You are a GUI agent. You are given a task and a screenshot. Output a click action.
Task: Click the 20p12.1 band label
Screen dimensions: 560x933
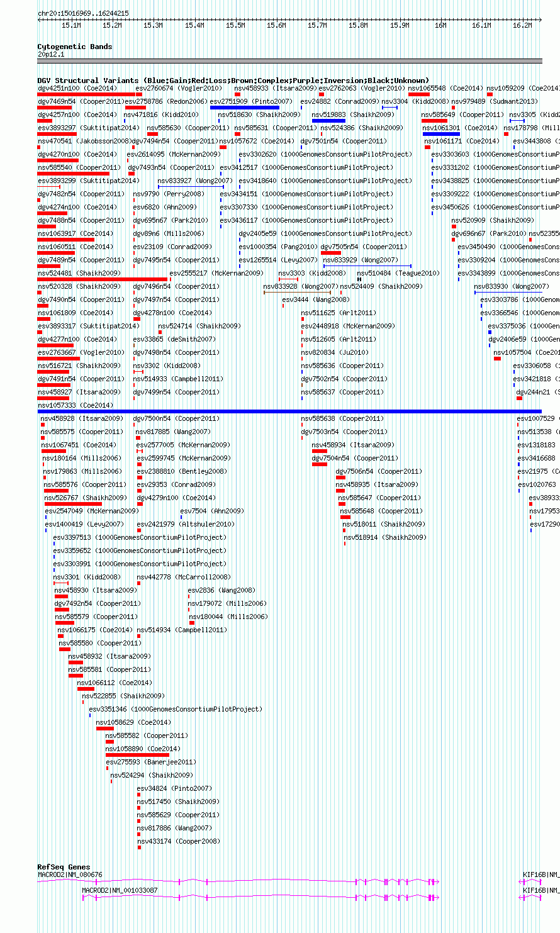tap(51, 54)
